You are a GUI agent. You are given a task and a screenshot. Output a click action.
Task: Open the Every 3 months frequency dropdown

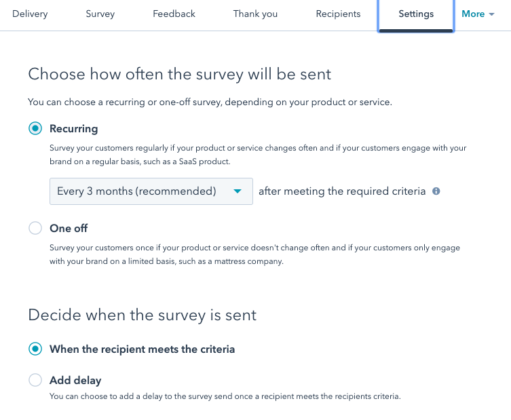click(151, 191)
